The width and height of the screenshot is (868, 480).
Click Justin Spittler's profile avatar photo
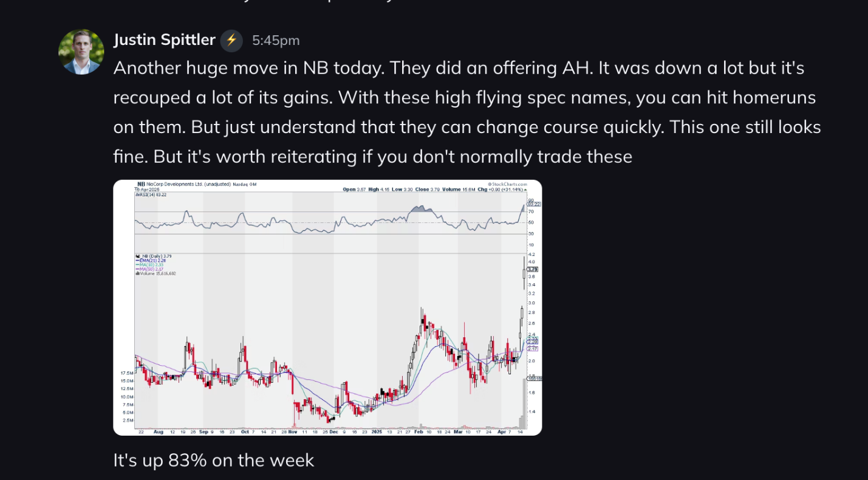(81, 52)
